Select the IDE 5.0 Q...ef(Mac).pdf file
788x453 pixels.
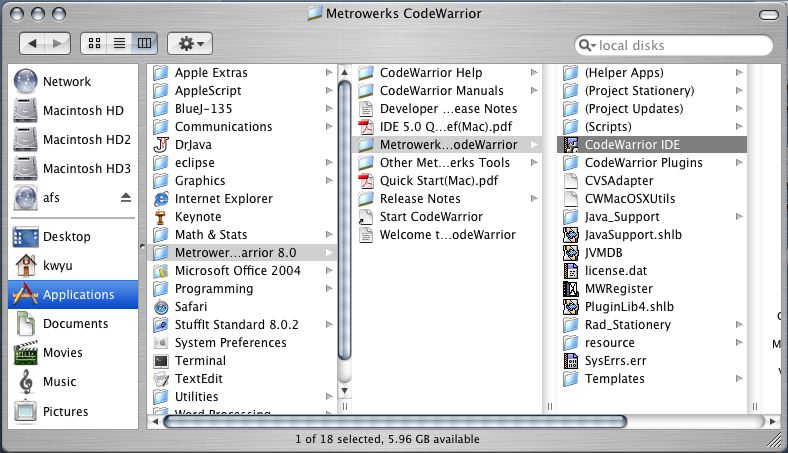click(x=447, y=127)
